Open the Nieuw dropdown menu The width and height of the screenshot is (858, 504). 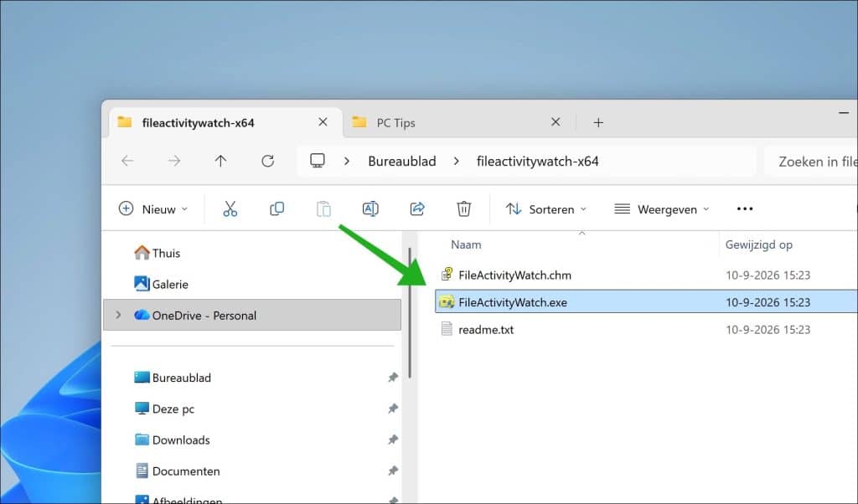[x=154, y=208]
